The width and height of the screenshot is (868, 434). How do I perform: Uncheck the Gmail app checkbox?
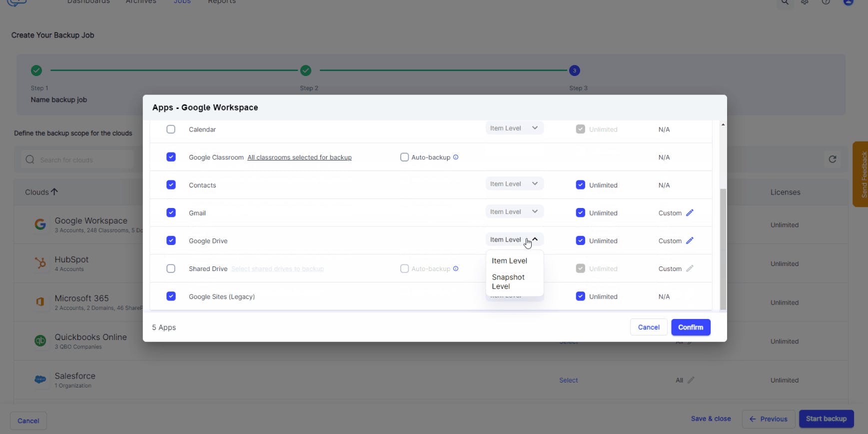(171, 213)
